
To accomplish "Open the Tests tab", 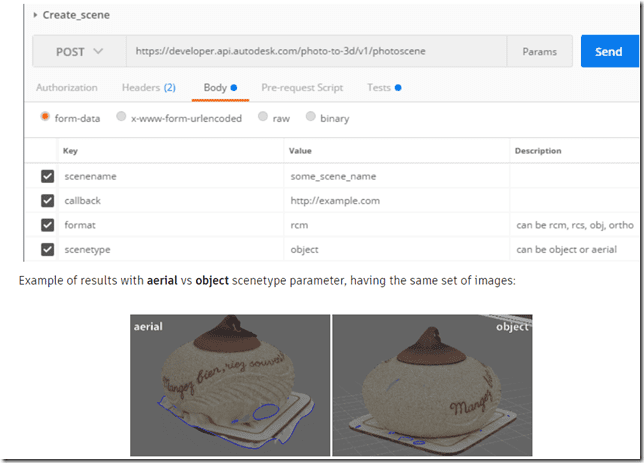I will pos(379,88).
